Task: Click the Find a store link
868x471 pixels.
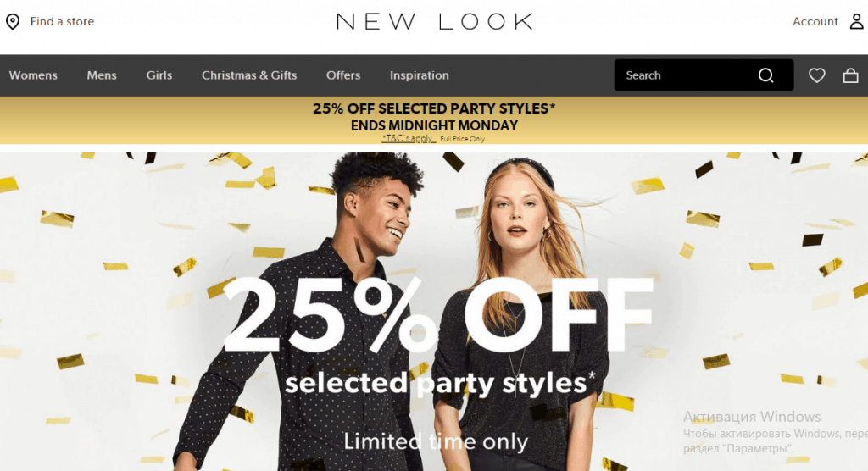Action: (62, 21)
